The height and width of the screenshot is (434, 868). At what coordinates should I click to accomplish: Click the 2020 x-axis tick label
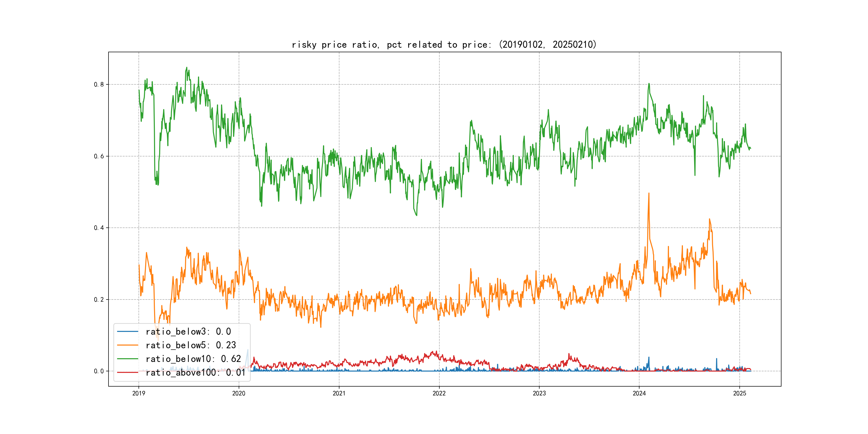click(238, 393)
